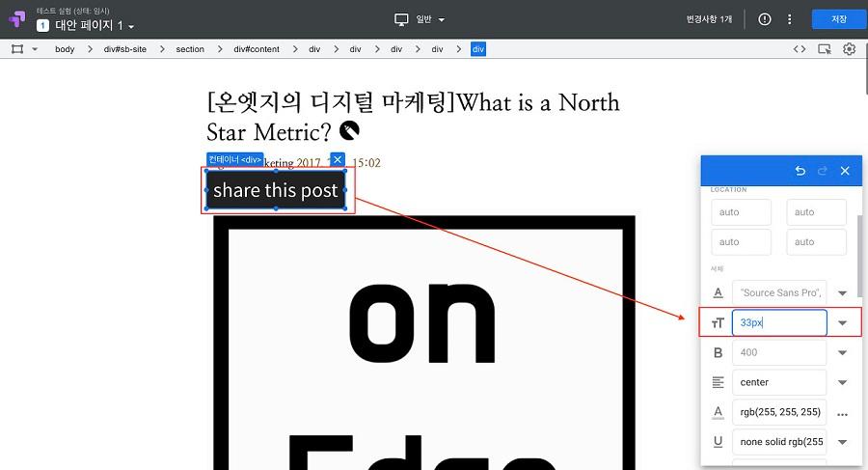
Task: Click the second auto field in the top row
Action: tap(817, 212)
